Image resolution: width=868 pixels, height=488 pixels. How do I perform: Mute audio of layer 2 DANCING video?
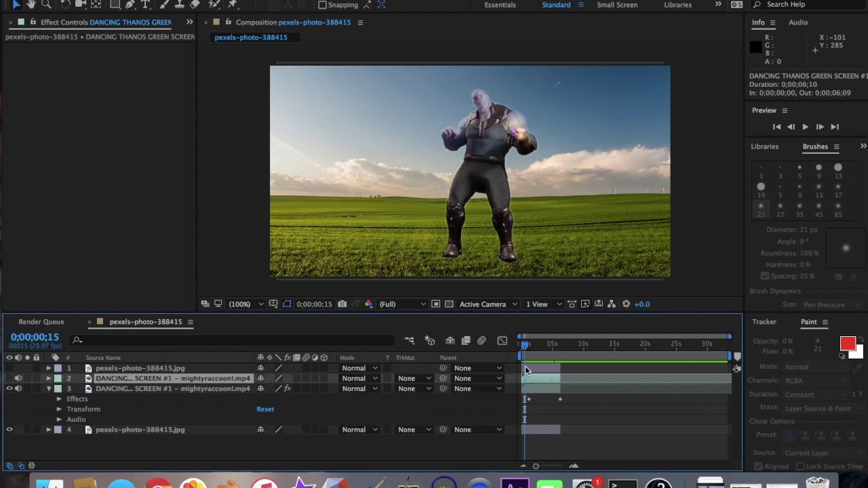coord(18,378)
